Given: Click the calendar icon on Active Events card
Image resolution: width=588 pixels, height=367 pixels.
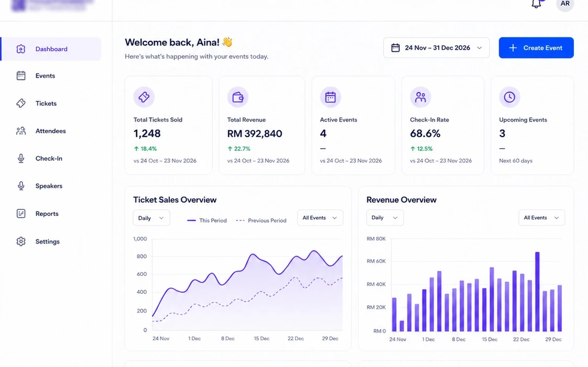Looking at the screenshot, I should 330,97.
